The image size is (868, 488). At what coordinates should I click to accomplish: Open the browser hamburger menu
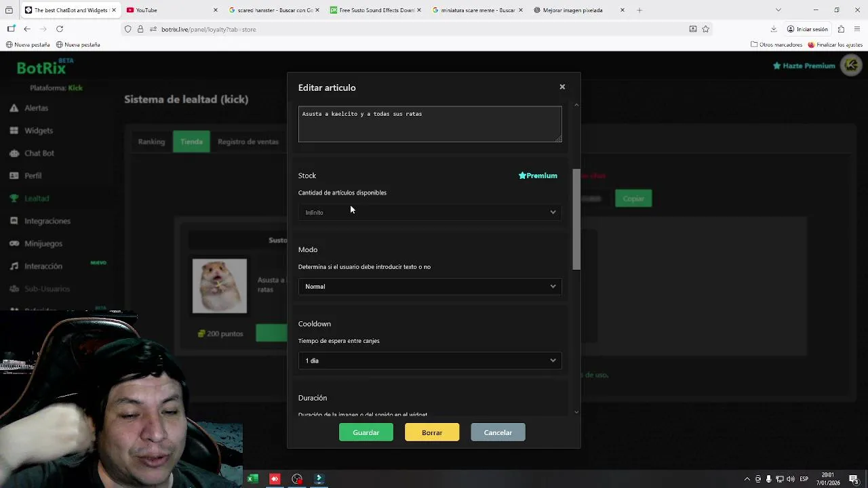(x=858, y=29)
